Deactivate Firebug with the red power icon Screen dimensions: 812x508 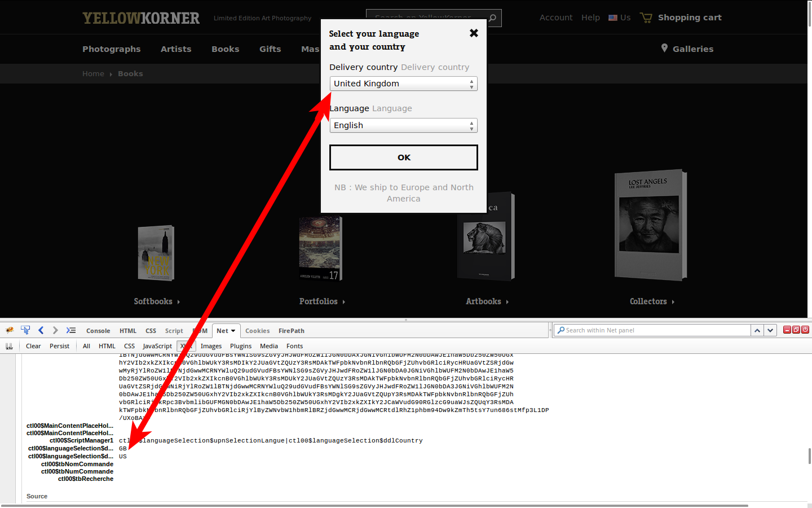click(805, 330)
